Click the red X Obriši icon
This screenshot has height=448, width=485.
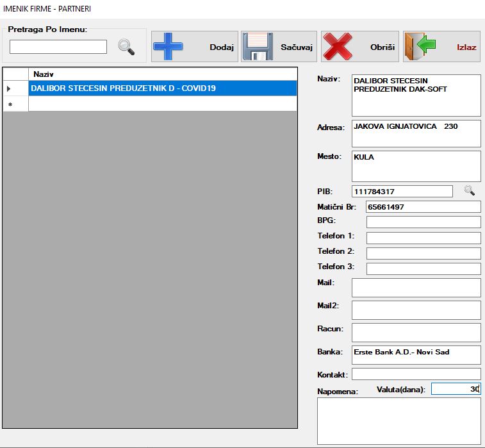(x=339, y=47)
